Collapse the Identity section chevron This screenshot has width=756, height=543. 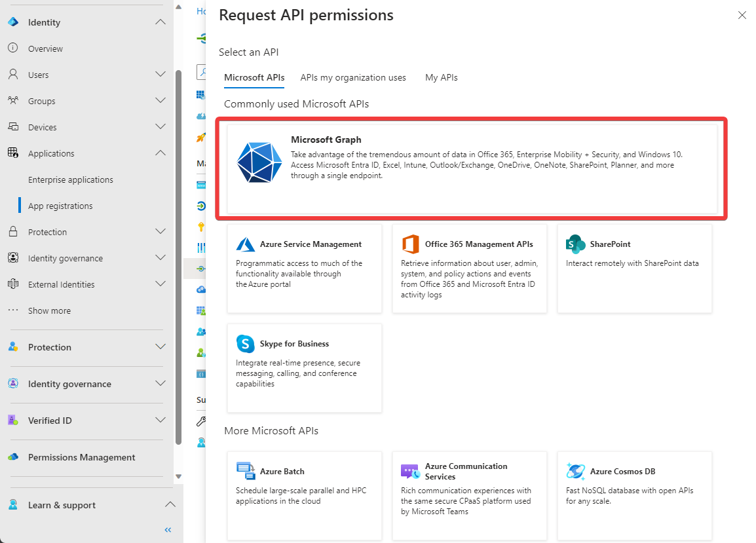coord(161,22)
